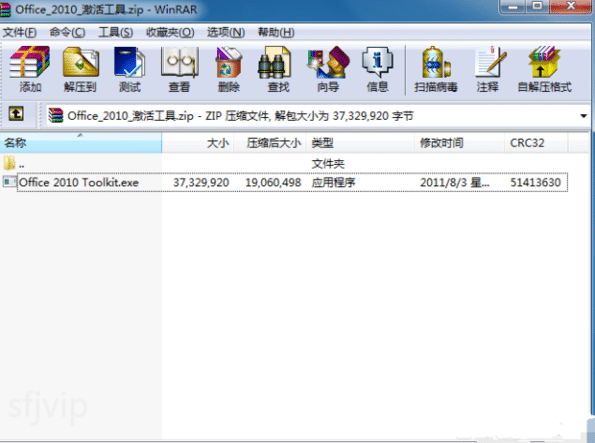This screenshot has height=443, width=595.
Task: Sort by 修改时间 column header
Action: (459, 143)
